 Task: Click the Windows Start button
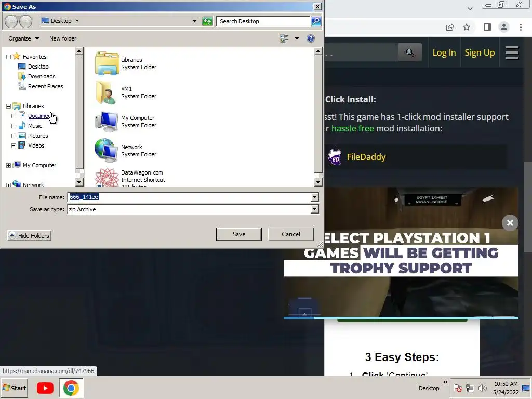[14, 388]
